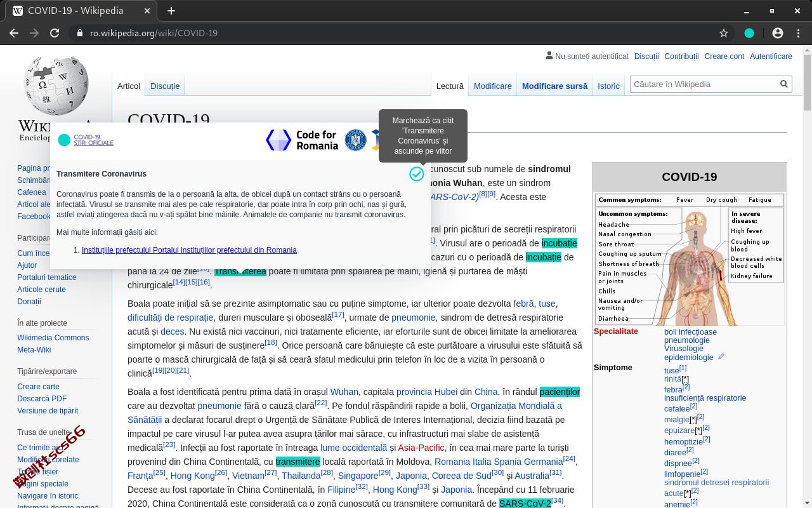812x508 pixels.
Task: Open the Cafenea sidebar link
Action: pos(32,192)
